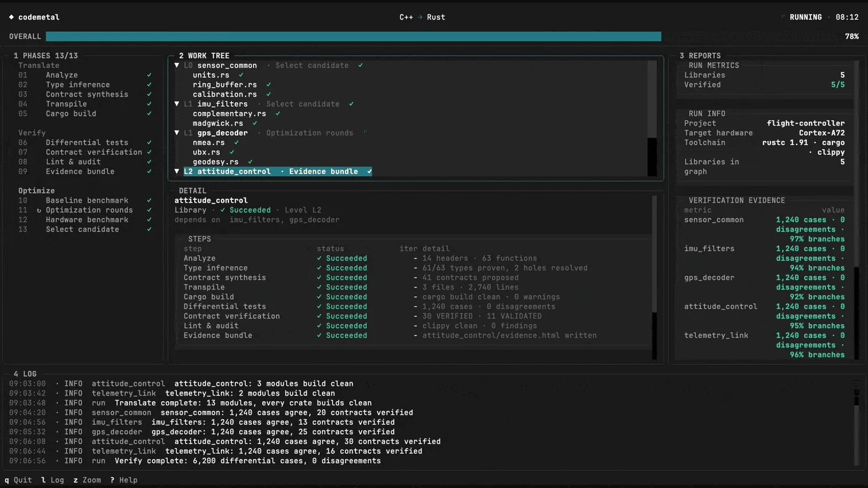The image size is (868, 488).
Task: Focus the PHASES panel header
Action: coord(46,56)
